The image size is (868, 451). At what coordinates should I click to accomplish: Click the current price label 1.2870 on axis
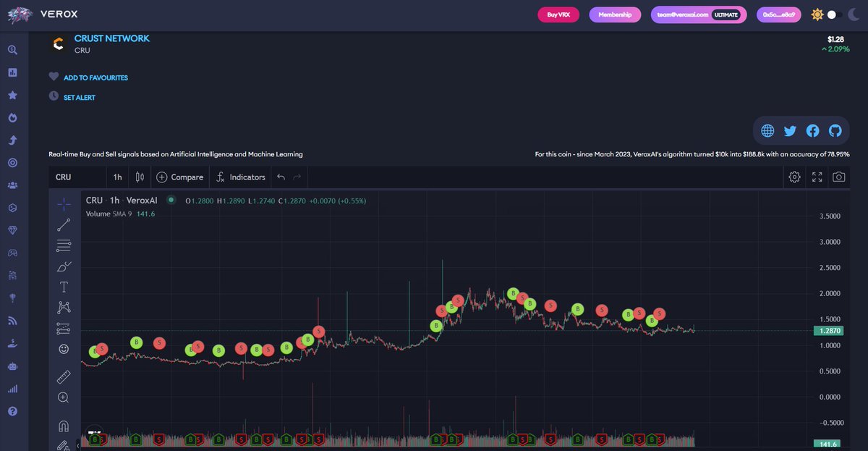coord(827,331)
